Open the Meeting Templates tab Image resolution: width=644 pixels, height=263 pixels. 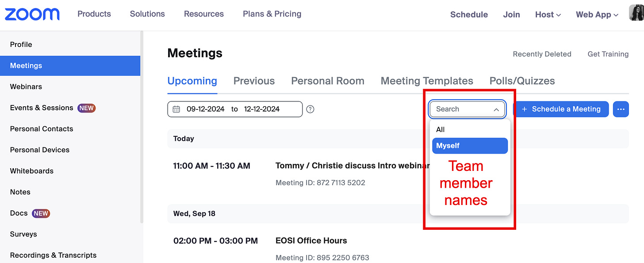coord(427,81)
